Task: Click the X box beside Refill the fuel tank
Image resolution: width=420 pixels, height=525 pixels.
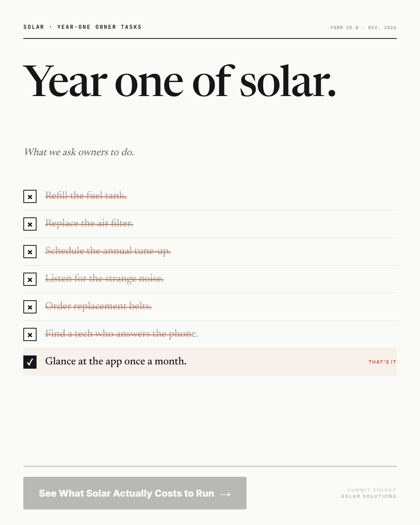Action: coord(30,196)
